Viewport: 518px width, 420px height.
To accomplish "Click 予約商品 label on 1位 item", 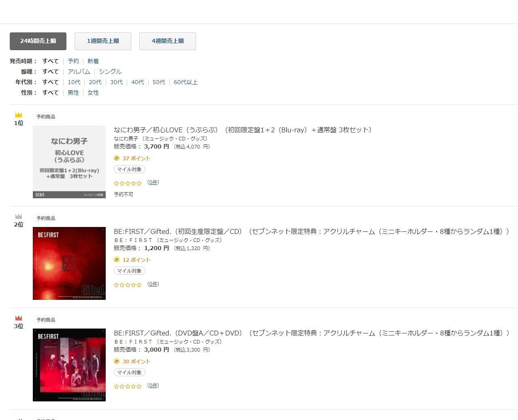I will pos(46,117).
